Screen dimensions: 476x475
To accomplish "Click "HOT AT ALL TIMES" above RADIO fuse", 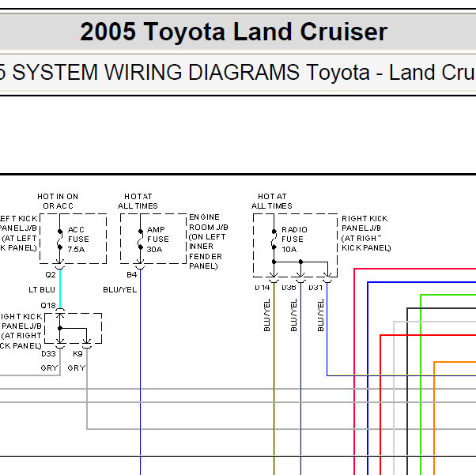I will pyautogui.click(x=272, y=202).
